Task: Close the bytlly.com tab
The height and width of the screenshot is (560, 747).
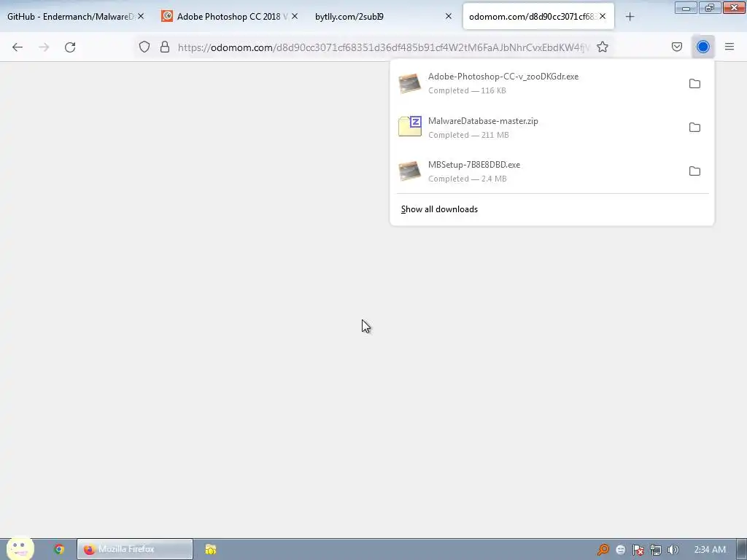Action: pyautogui.click(x=449, y=16)
